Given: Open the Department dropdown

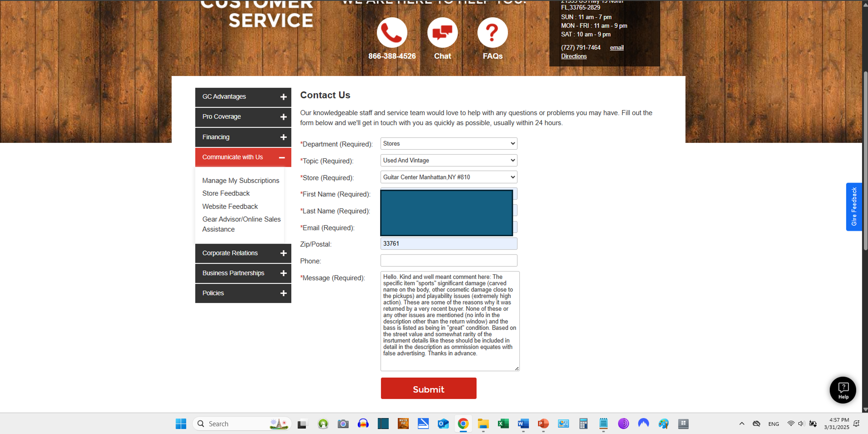Looking at the screenshot, I should tap(449, 143).
